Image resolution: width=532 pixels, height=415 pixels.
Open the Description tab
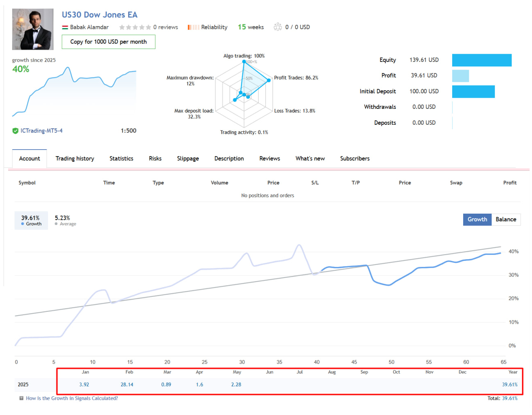coord(229,159)
